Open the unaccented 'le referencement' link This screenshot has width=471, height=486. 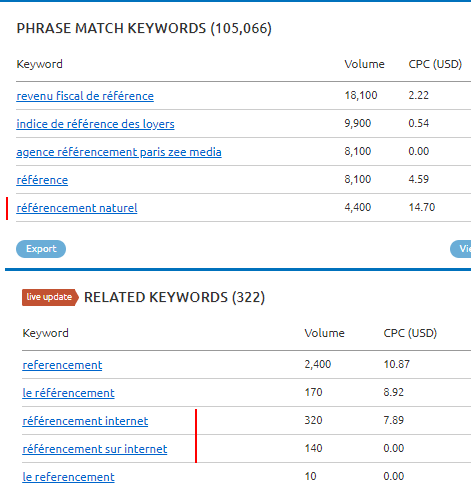point(68,477)
